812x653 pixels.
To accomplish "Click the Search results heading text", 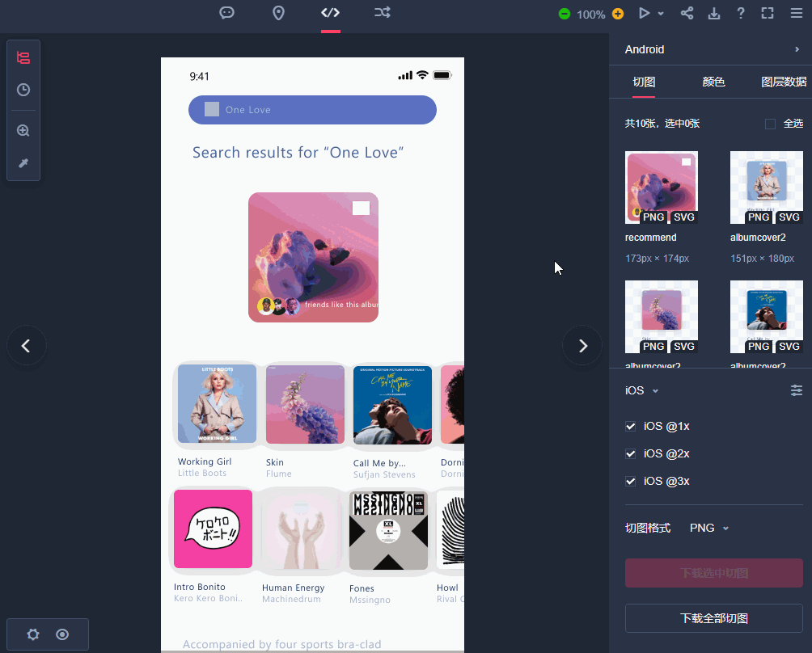I will 298,153.
